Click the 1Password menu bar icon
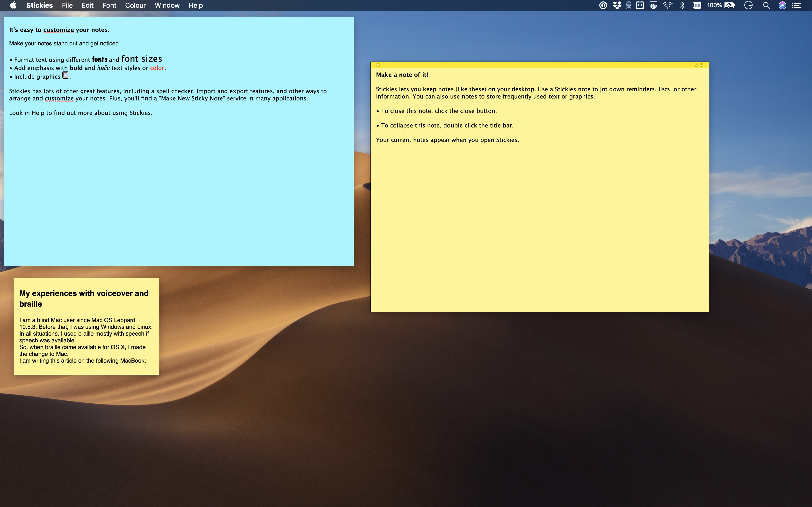Viewport: 812px width, 507px height. [x=603, y=5]
